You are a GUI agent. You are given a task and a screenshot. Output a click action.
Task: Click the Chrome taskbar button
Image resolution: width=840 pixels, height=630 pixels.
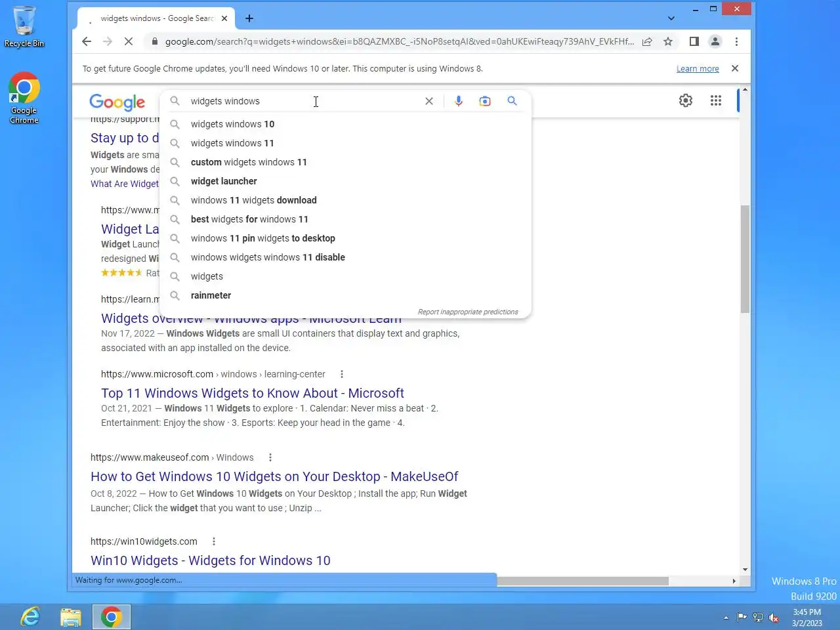(x=112, y=617)
